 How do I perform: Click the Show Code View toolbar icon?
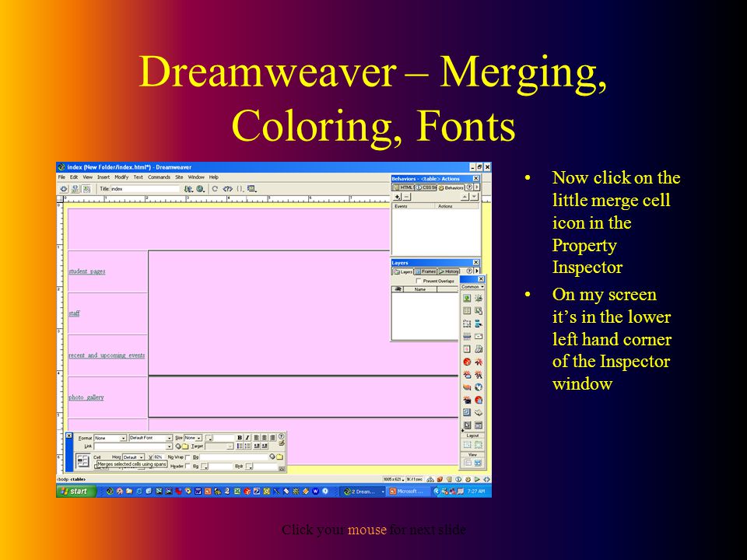64,189
